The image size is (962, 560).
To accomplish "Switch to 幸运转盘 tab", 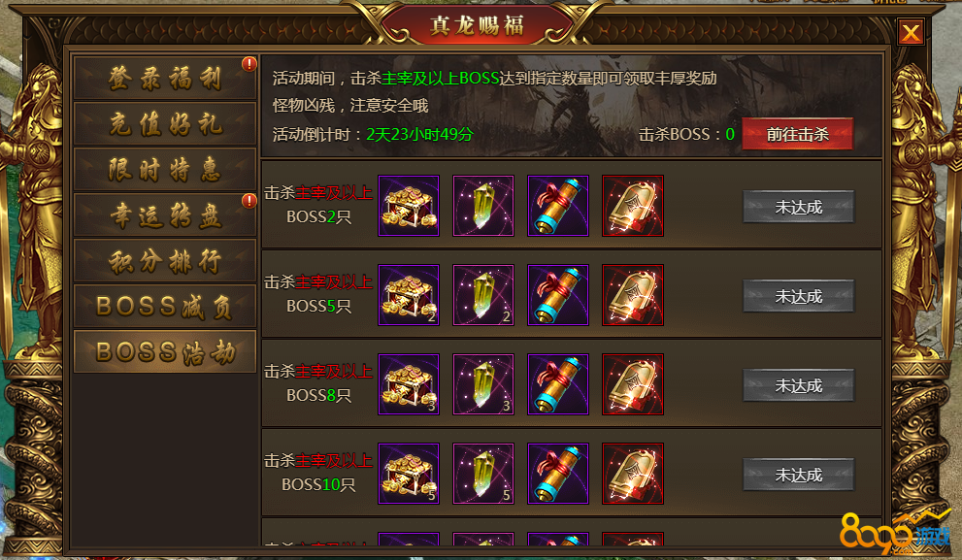I will click(165, 215).
